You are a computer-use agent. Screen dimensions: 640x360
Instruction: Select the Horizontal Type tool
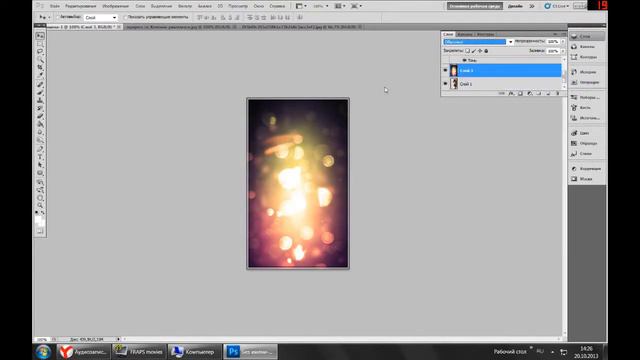(x=40, y=157)
